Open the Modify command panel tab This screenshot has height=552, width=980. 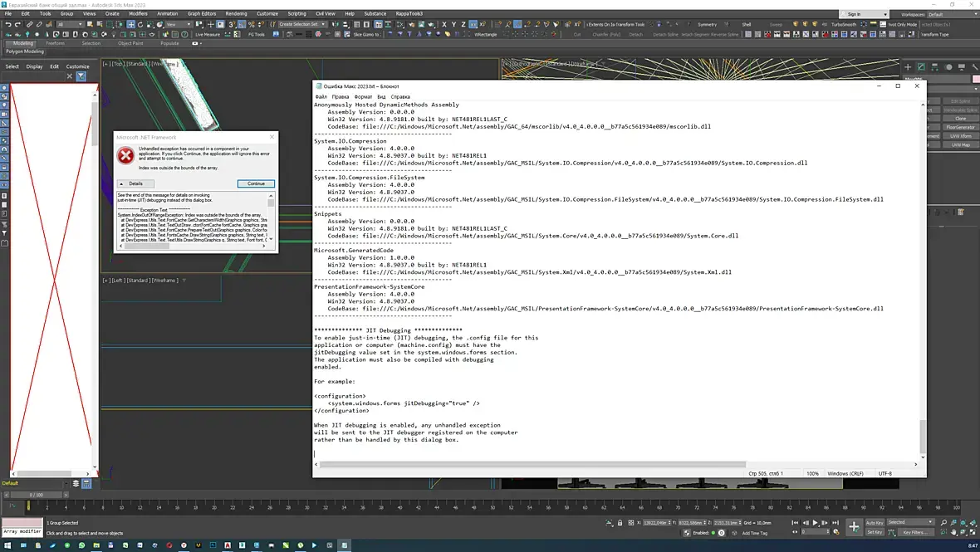(921, 66)
